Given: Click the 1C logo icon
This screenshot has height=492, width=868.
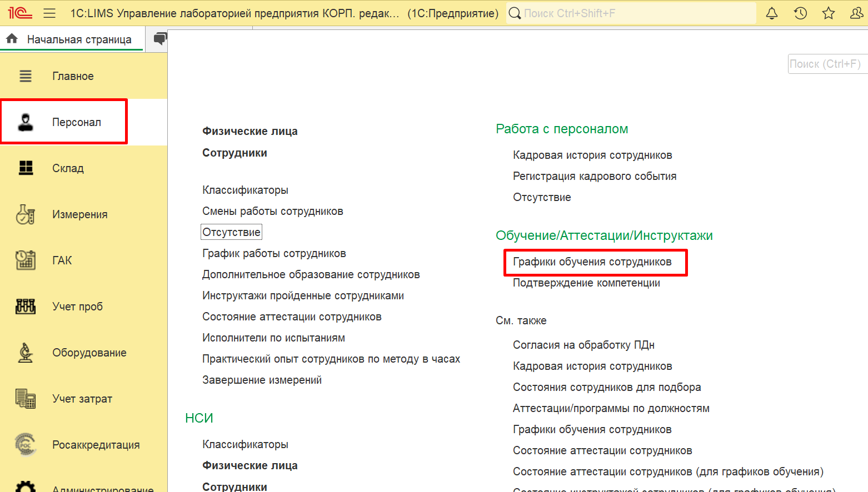Looking at the screenshot, I should [x=20, y=13].
